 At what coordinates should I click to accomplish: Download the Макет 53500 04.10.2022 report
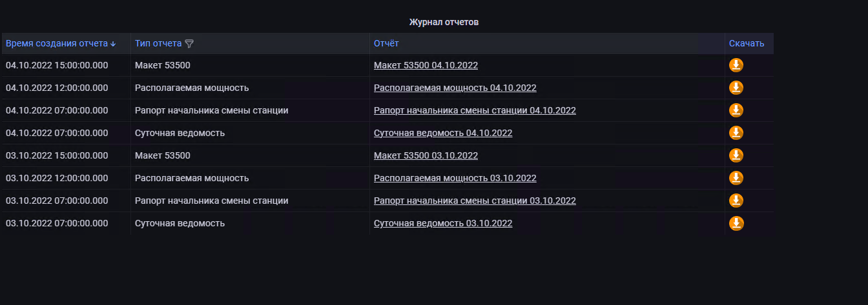(736, 65)
